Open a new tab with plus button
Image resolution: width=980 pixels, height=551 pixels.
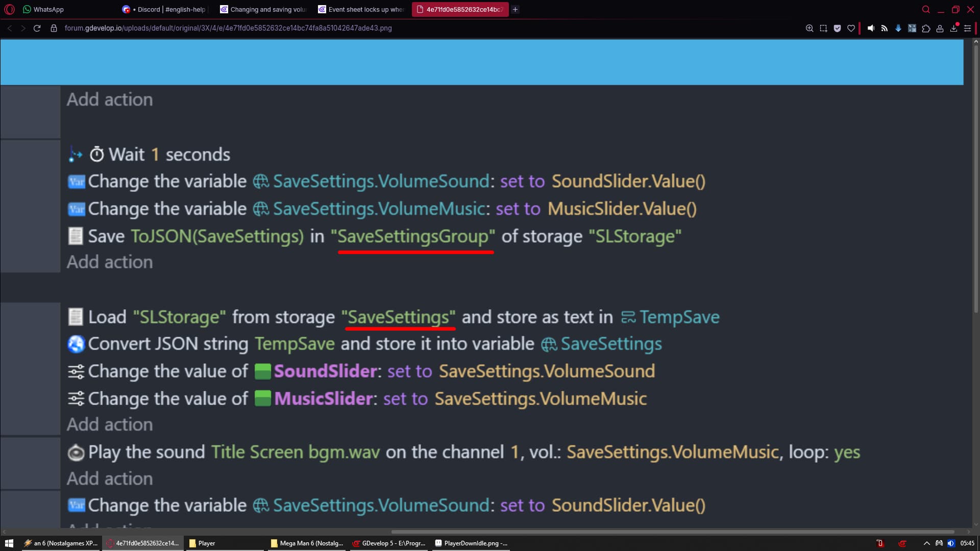click(515, 9)
